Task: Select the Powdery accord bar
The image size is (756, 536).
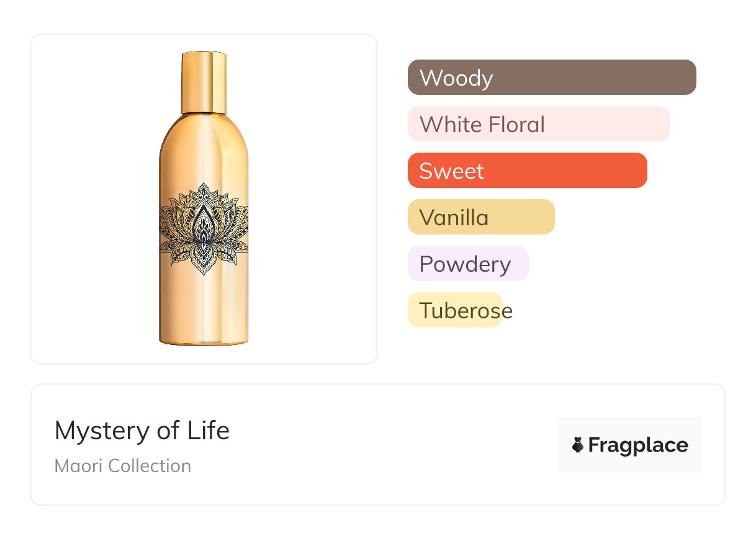Action: (x=467, y=264)
